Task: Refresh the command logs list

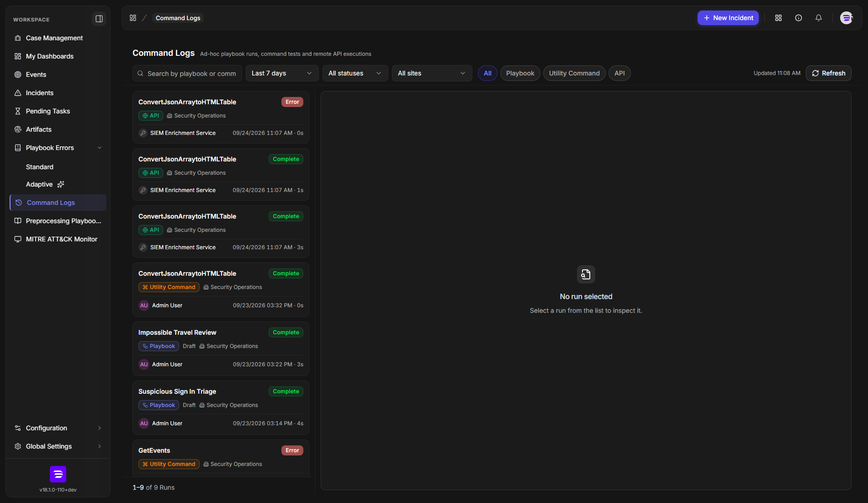Action: point(828,73)
